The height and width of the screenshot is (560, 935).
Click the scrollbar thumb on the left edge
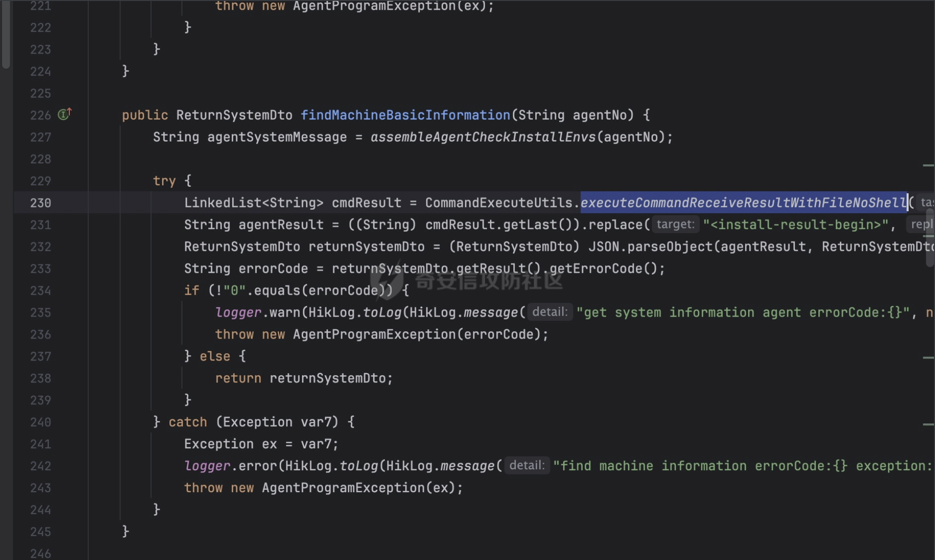(x=6, y=34)
